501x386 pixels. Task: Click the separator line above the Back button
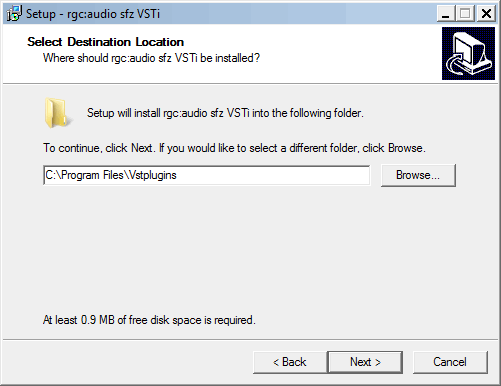pos(250,340)
